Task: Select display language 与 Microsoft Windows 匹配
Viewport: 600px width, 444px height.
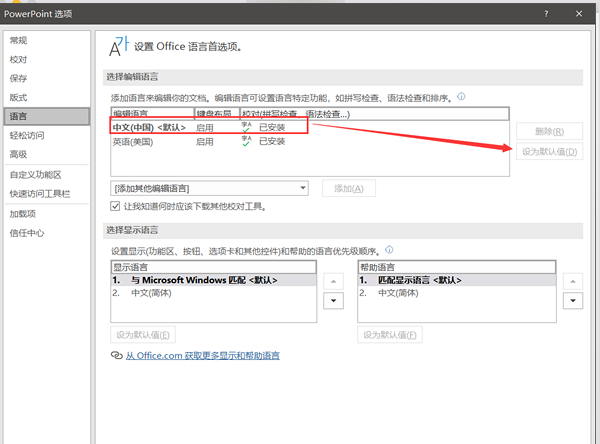Action: pyautogui.click(x=214, y=280)
